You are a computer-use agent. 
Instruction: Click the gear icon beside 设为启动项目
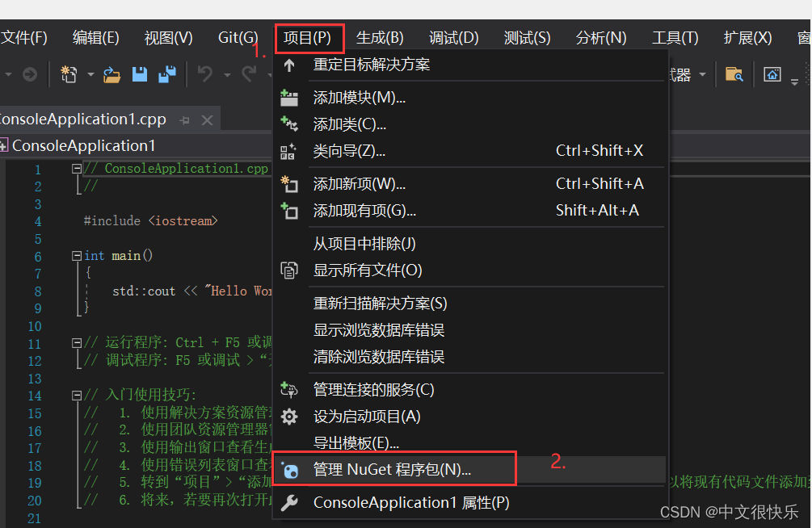289,417
